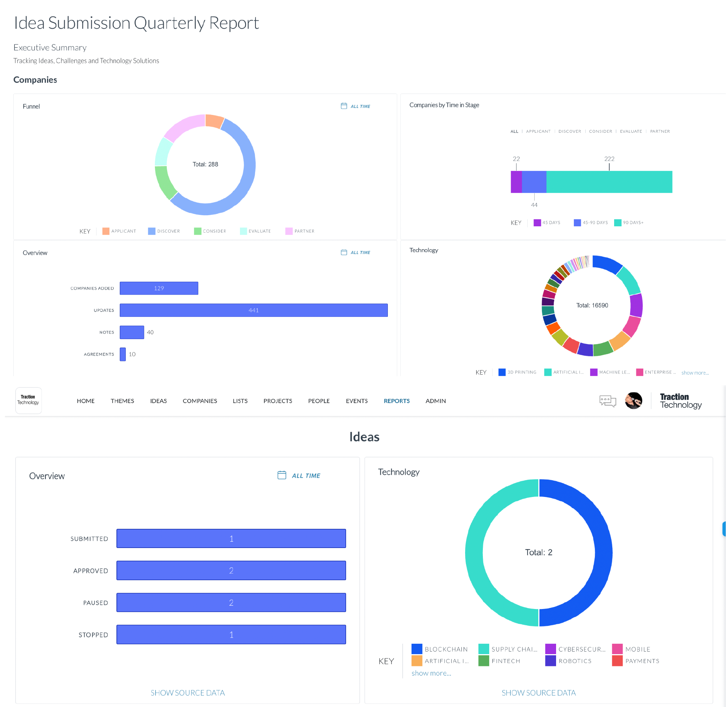The width and height of the screenshot is (728, 707).
Task: Click the Traction Technology logo tile
Action: [x=28, y=402]
